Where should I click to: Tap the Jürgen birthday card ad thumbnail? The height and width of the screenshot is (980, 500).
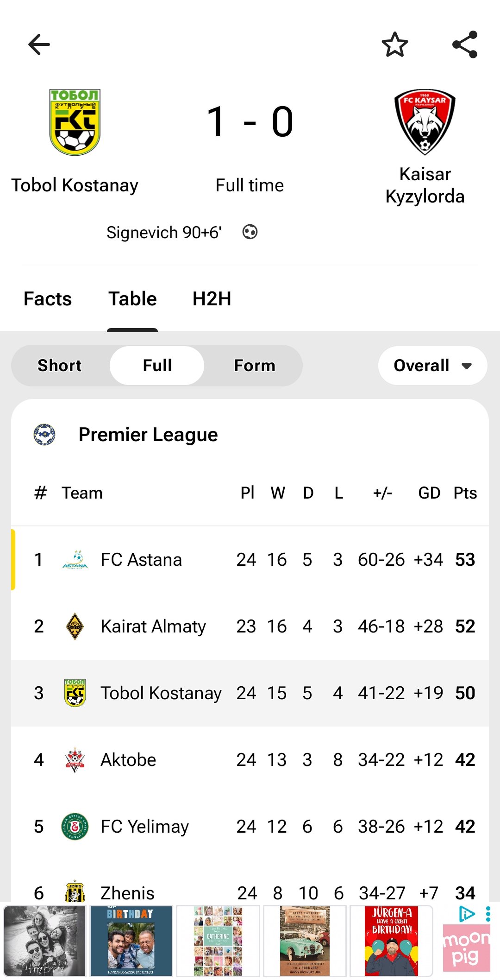pos(391,941)
